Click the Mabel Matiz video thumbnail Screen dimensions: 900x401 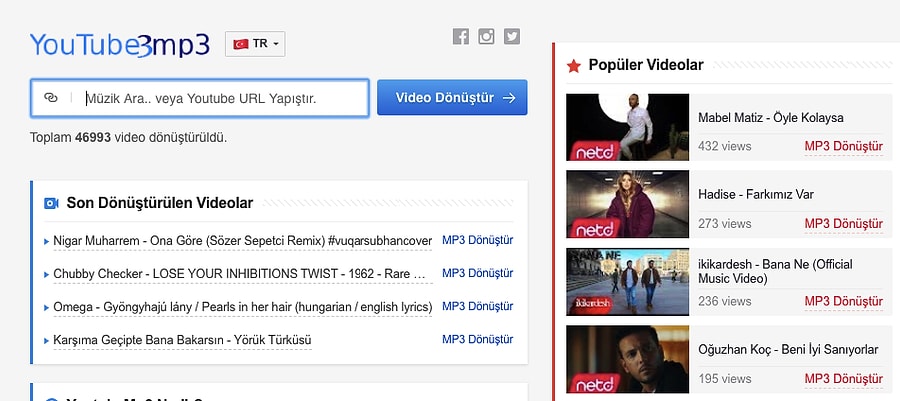627,127
